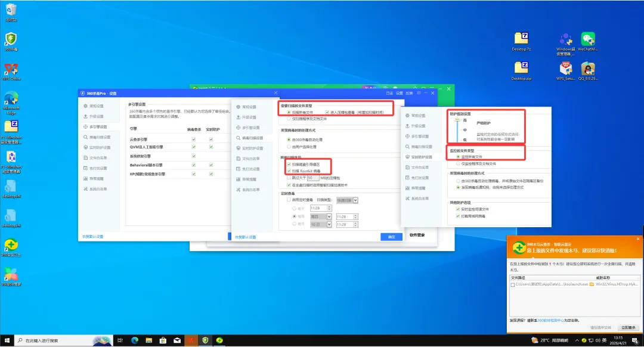
Task: Open the Mail app on the taskbar
Action: pos(177,340)
